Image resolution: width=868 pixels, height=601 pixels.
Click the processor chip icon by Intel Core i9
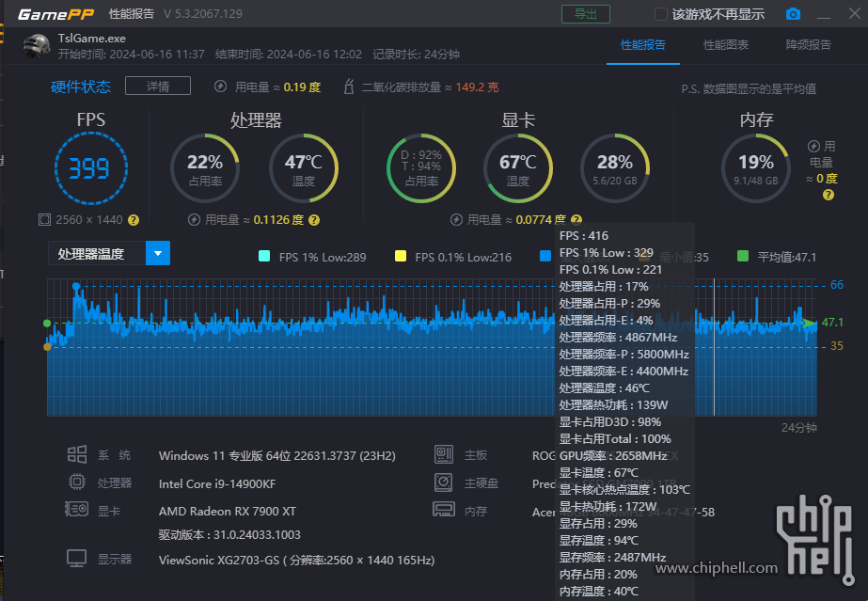77,482
